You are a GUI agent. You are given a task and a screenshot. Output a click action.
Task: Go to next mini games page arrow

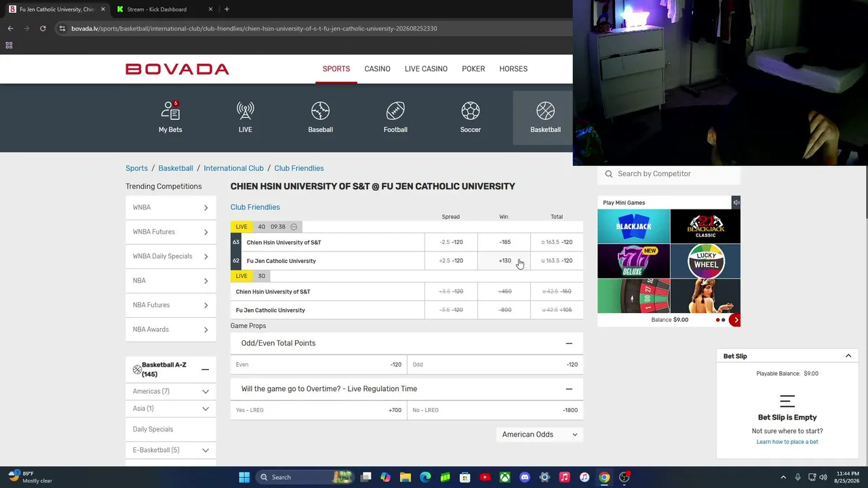click(735, 320)
